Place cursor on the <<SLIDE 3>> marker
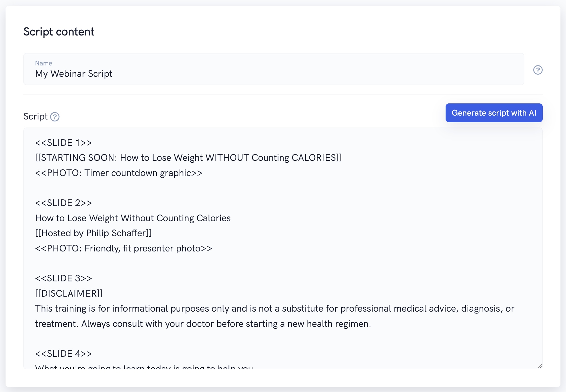Screen dimensions: 566x392 [x=64, y=278]
